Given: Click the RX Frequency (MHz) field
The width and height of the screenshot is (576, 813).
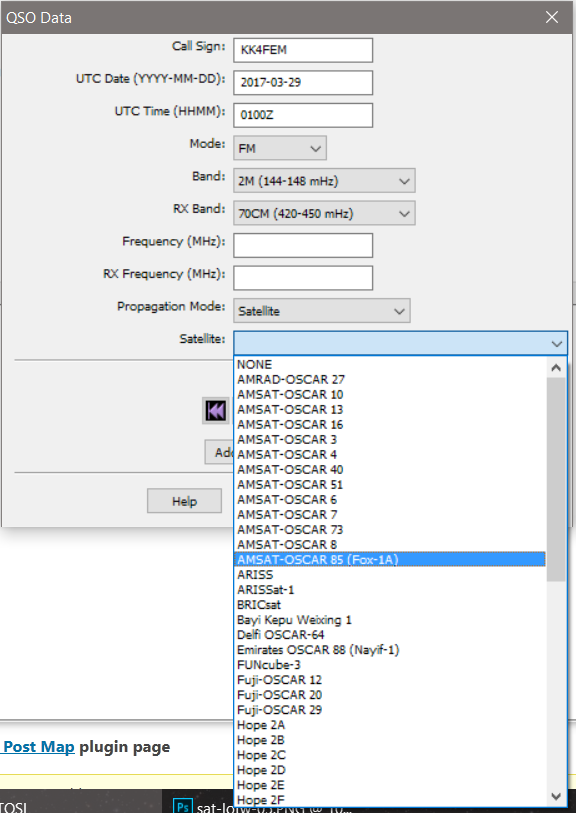Looking at the screenshot, I should click(303, 278).
